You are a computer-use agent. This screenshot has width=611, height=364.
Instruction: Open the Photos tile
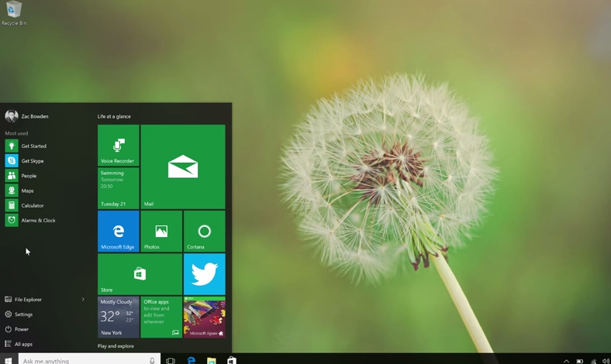tap(161, 231)
